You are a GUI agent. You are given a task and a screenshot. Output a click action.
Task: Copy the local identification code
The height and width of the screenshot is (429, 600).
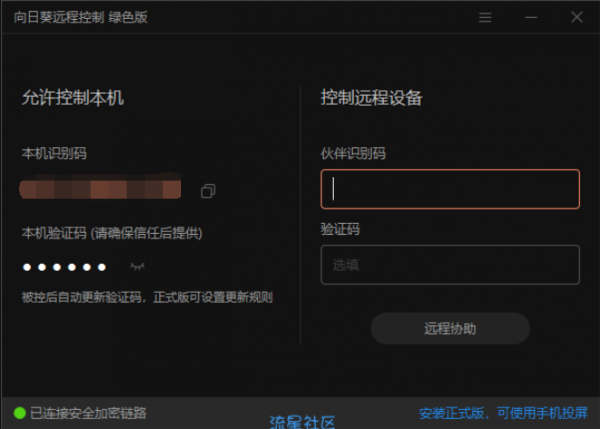pyautogui.click(x=208, y=191)
